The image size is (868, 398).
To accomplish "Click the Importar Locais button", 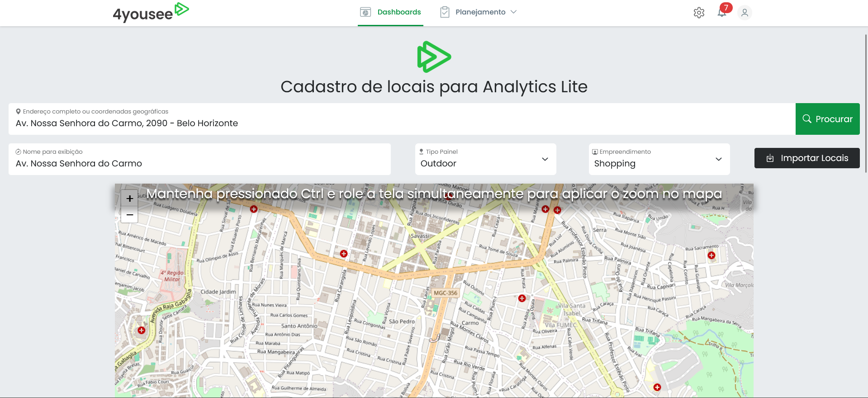I will (x=807, y=158).
